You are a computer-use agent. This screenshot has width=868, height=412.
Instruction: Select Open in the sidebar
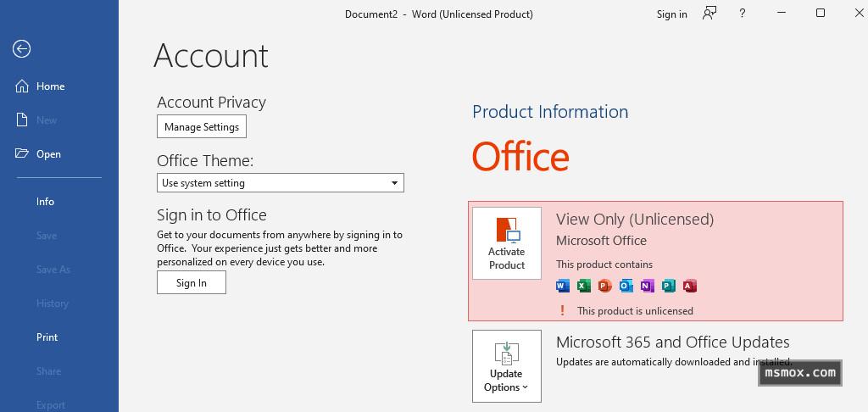click(48, 154)
